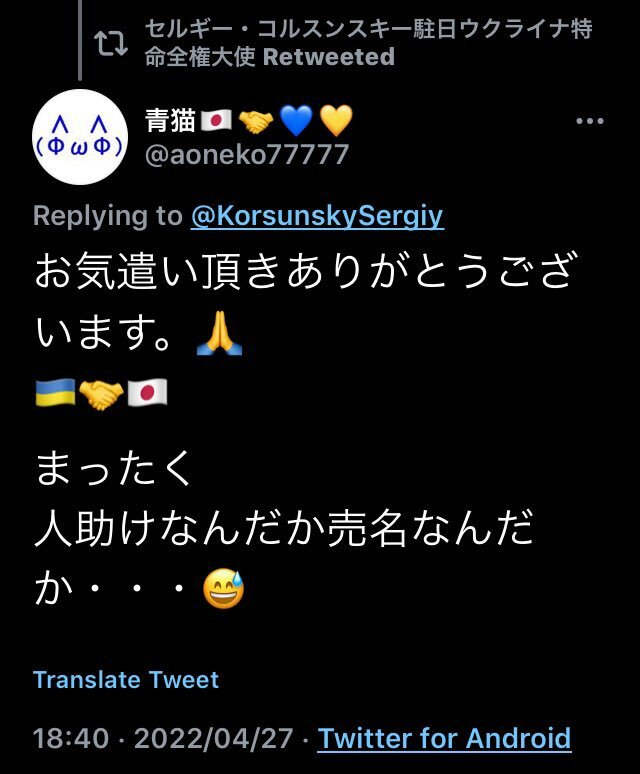Click the 18:40 timestamp

pyautogui.click(x=71, y=738)
